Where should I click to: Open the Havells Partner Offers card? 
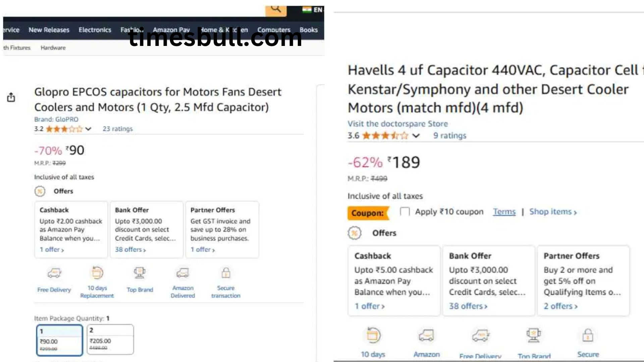click(583, 281)
